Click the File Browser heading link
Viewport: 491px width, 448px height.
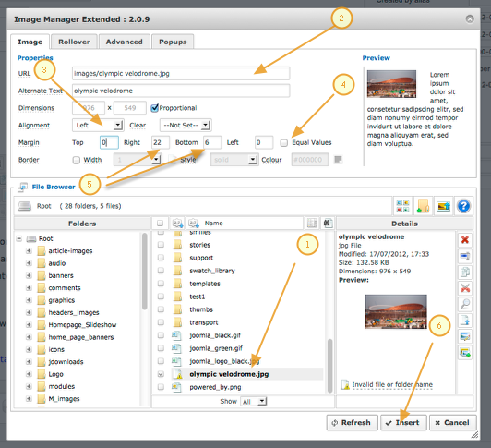pos(54,187)
